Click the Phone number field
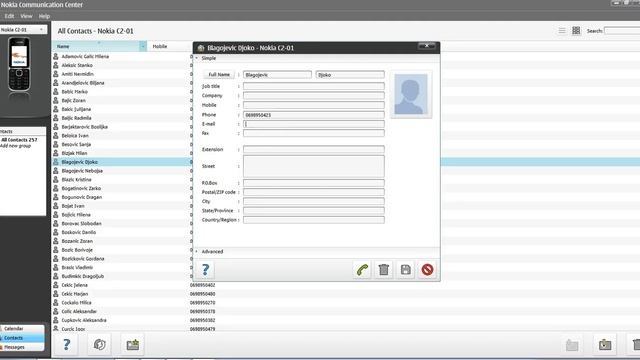The height and width of the screenshot is (360, 640). point(313,115)
